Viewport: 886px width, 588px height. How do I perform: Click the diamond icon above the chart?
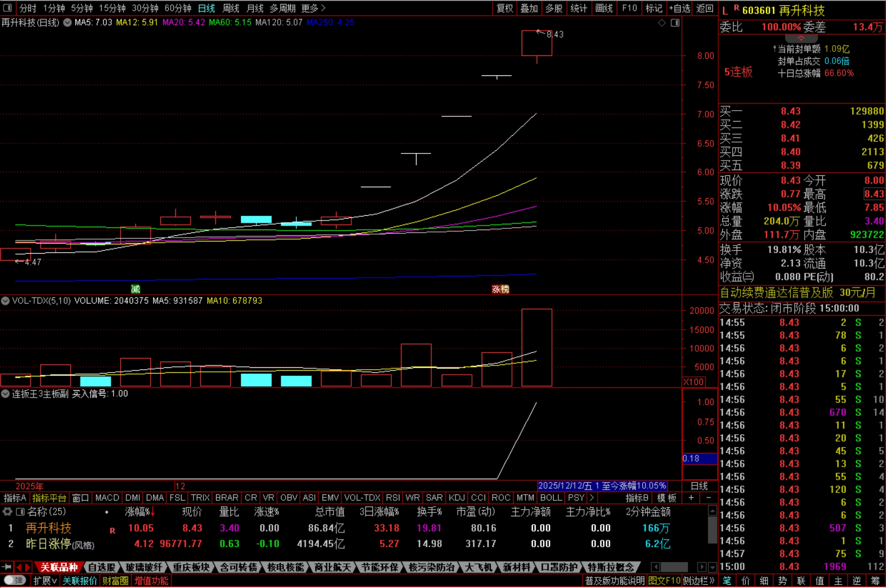pos(662,23)
